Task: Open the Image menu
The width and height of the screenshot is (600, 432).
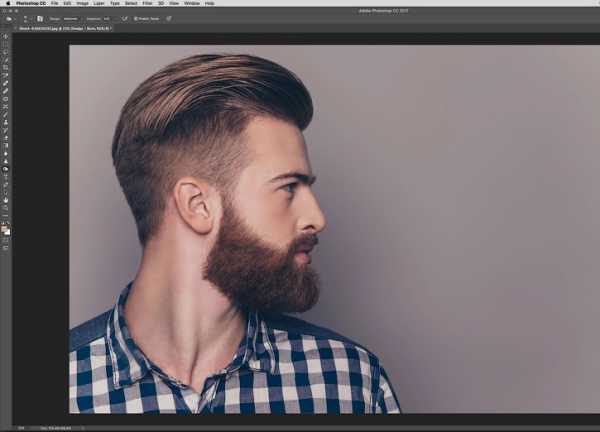Action: point(82,4)
